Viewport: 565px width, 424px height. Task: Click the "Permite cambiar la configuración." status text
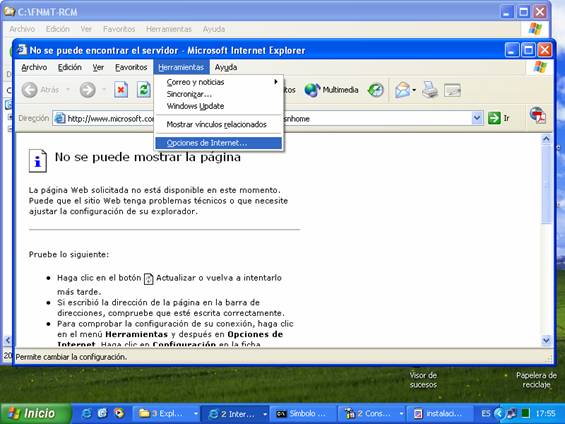point(71,357)
